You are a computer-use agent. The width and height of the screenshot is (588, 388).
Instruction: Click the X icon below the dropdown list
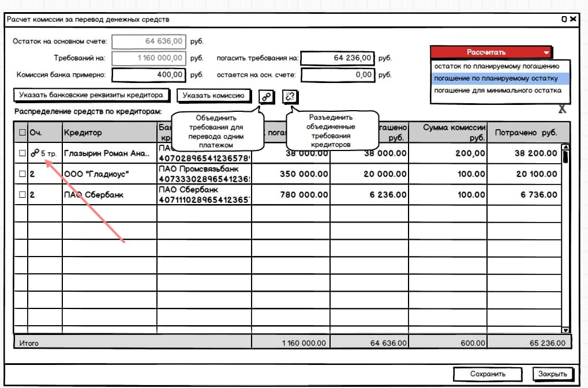[562, 109]
